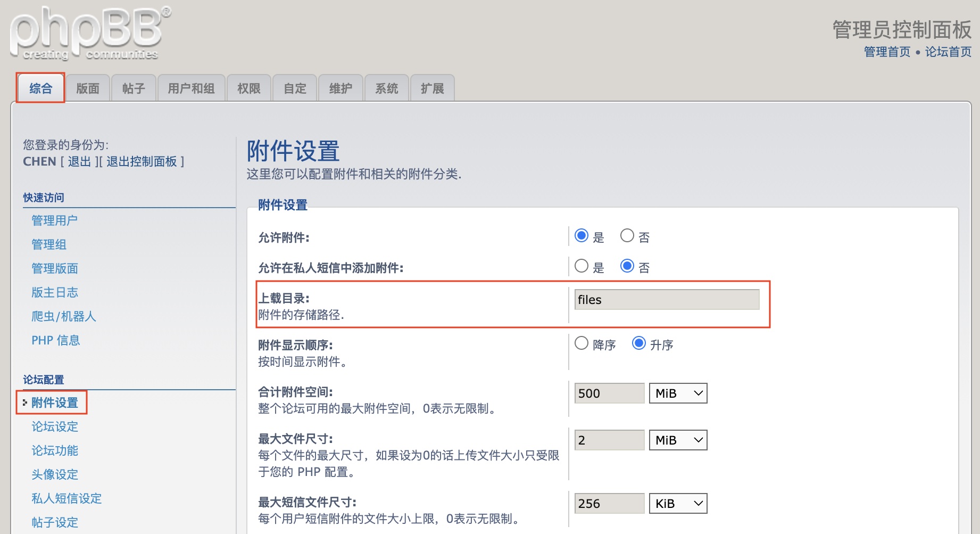Open the 权限 tab

248,88
